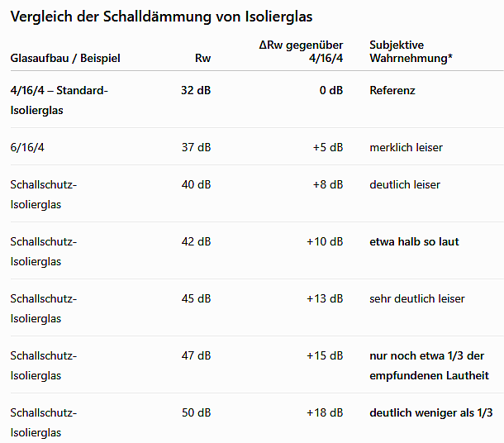Select the '37 dB' value cell
The width and height of the screenshot is (504, 443).
tap(196, 147)
